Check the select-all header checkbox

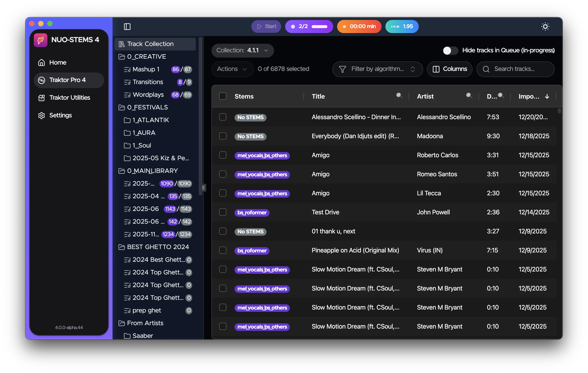point(223,96)
